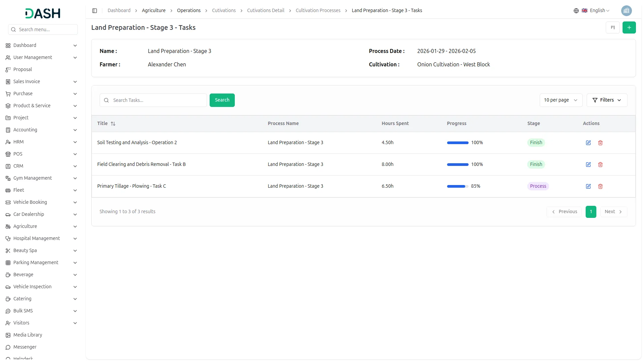The width and height of the screenshot is (644, 362).
Task: Edit the Soil Testing and Analysis task
Action: (588, 143)
